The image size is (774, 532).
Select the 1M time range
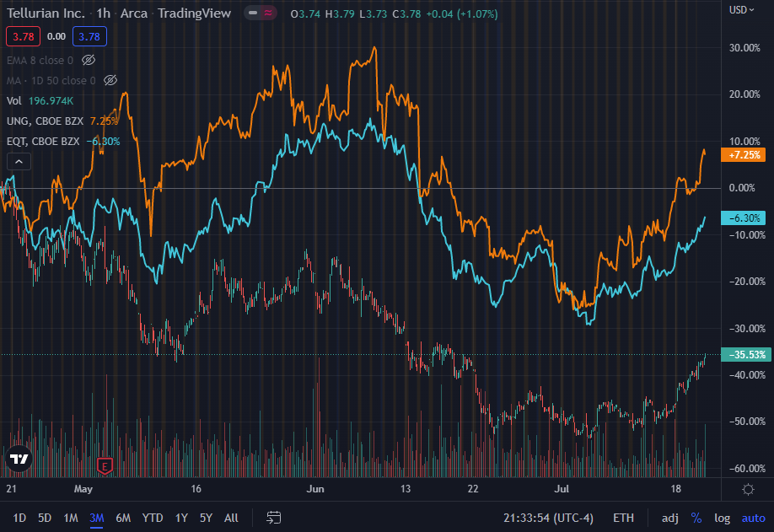[71, 518]
